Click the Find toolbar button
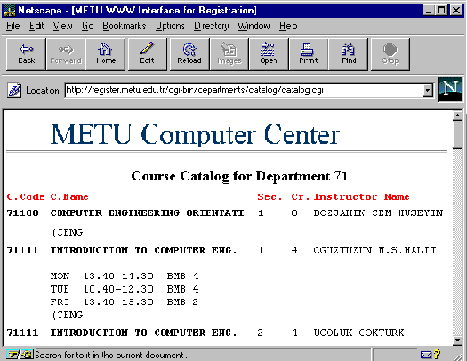Viewport: 467px width, 361px height. click(x=348, y=54)
